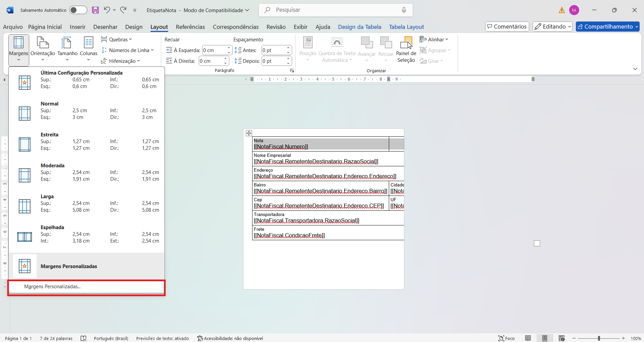Open the Referências ribbon tab

(x=190, y=27)
